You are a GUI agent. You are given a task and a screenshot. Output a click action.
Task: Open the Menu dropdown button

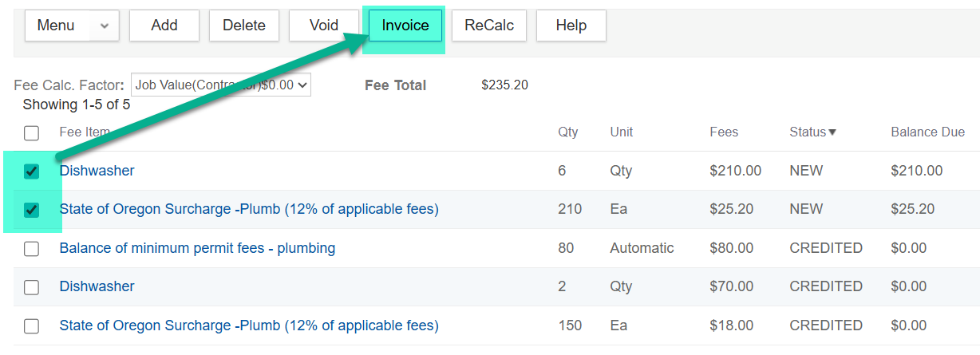[x=72, y=26]
